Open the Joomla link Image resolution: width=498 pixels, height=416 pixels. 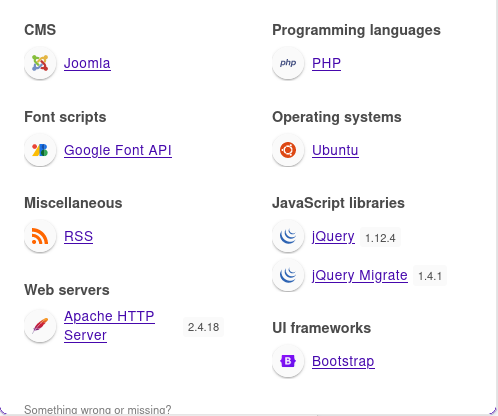[87, 63]
